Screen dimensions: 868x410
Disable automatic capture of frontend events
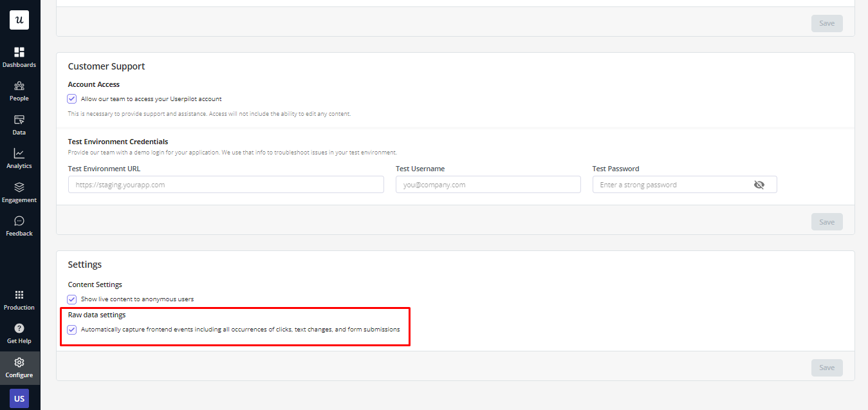[x=72, y=330]
